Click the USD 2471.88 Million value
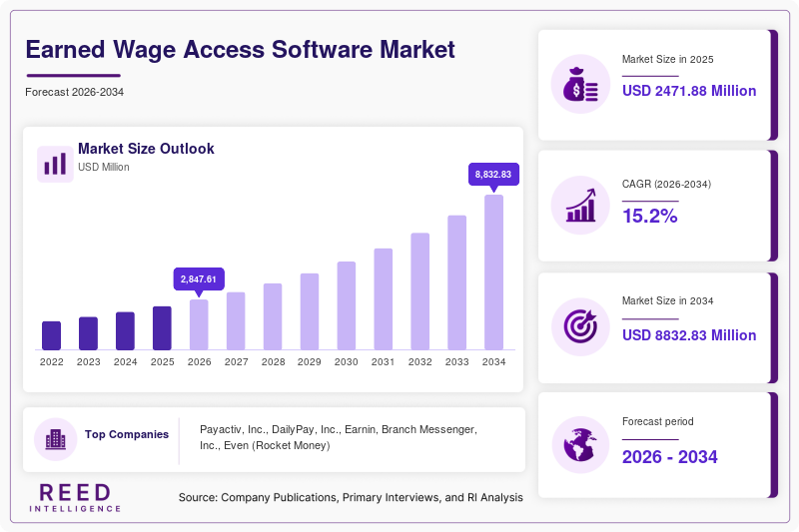Image resolution: width=799 pixels, height=532 pixels. (689, 91)
